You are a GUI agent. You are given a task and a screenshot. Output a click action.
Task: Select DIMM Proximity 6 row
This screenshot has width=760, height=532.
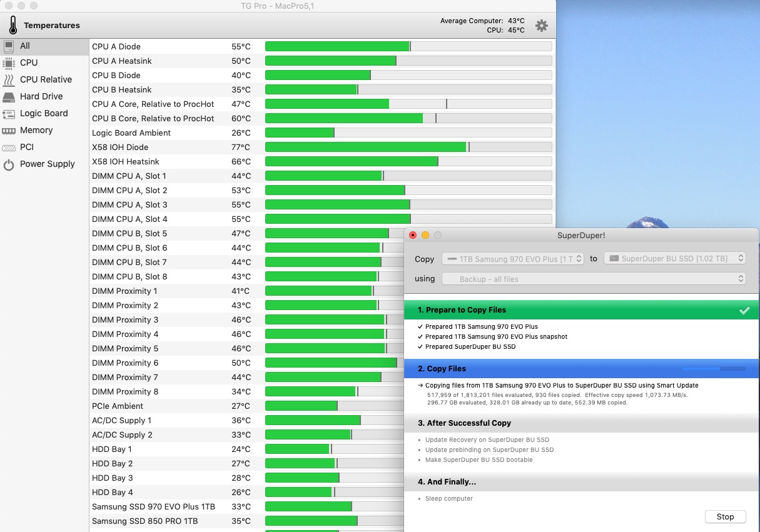pos(247,363)
